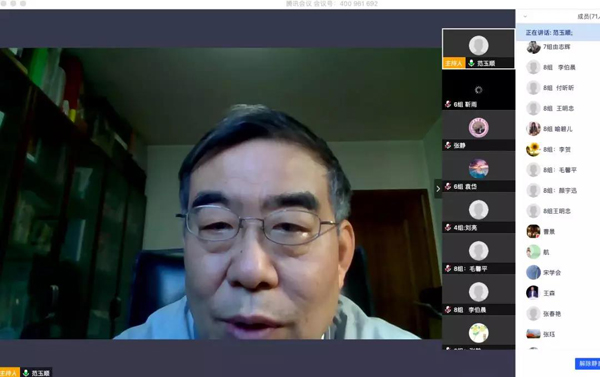Click the 解除静音 blue button
The width and height of the screenshot is (600, 377).
click(x=588, y=364)
